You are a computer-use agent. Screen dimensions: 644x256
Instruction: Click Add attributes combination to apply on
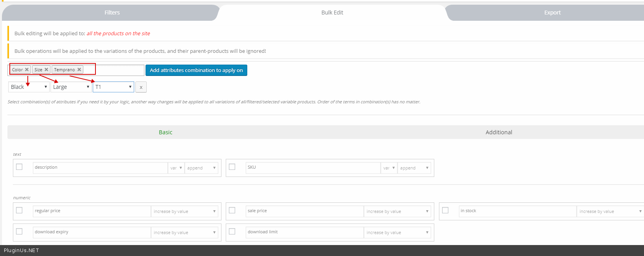[x=196, y=70]
